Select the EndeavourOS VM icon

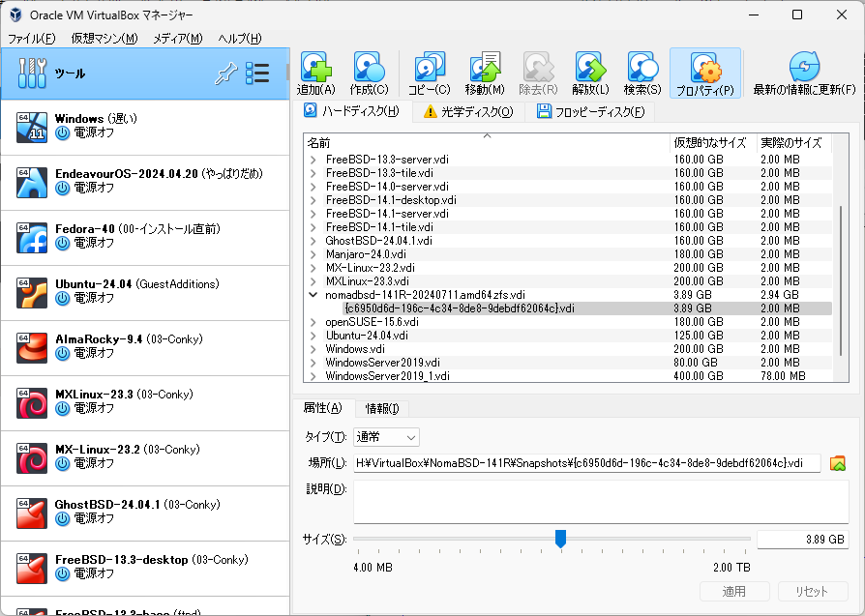[x=31, y=183]
